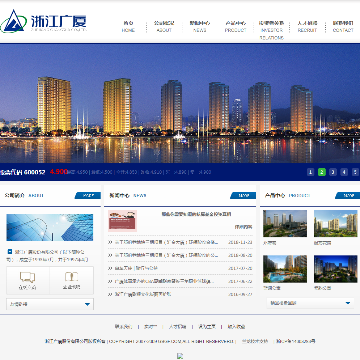The width and height of the screenshot is (360, 360).
Task: Click the blue More tab in the news section
Action: (x=243, y=196)
